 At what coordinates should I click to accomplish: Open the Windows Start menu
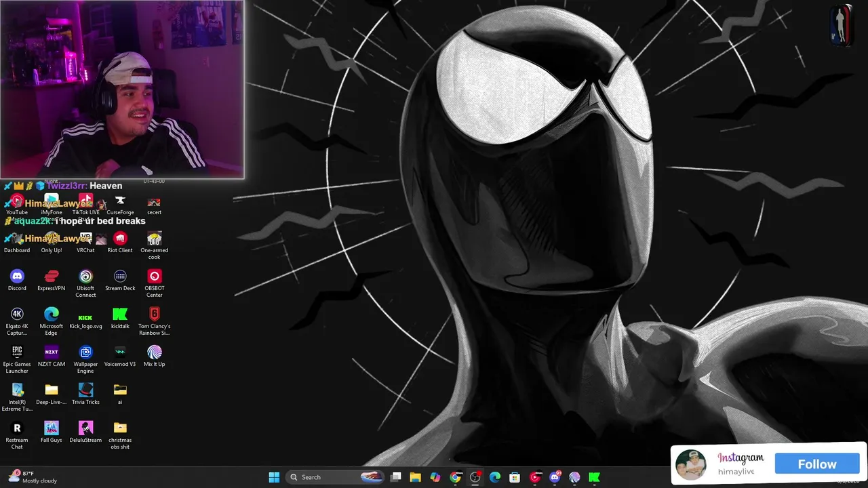(274, 477)
